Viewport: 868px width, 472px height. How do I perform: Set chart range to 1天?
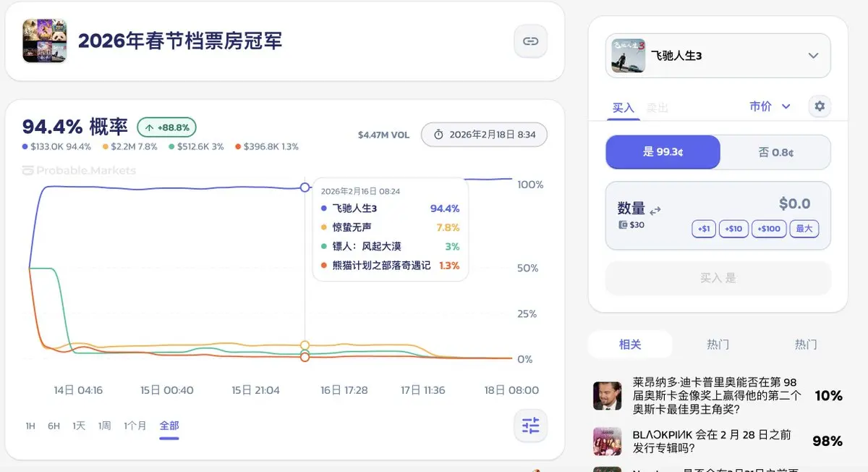pos(79,426)
